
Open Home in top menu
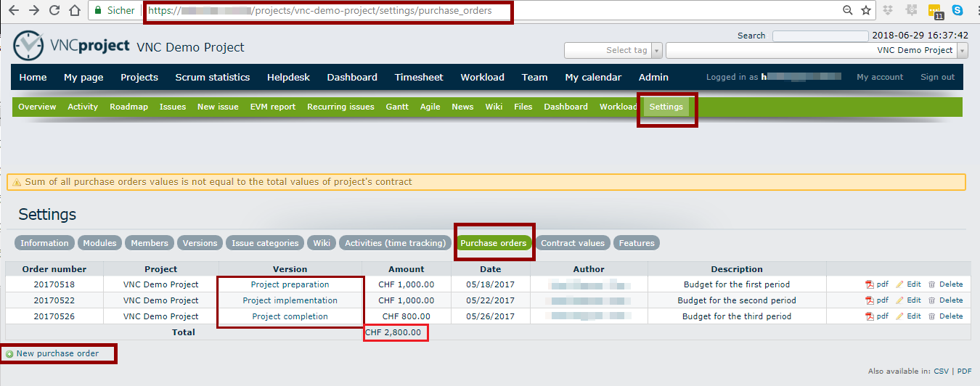click(x=33, y=77)
